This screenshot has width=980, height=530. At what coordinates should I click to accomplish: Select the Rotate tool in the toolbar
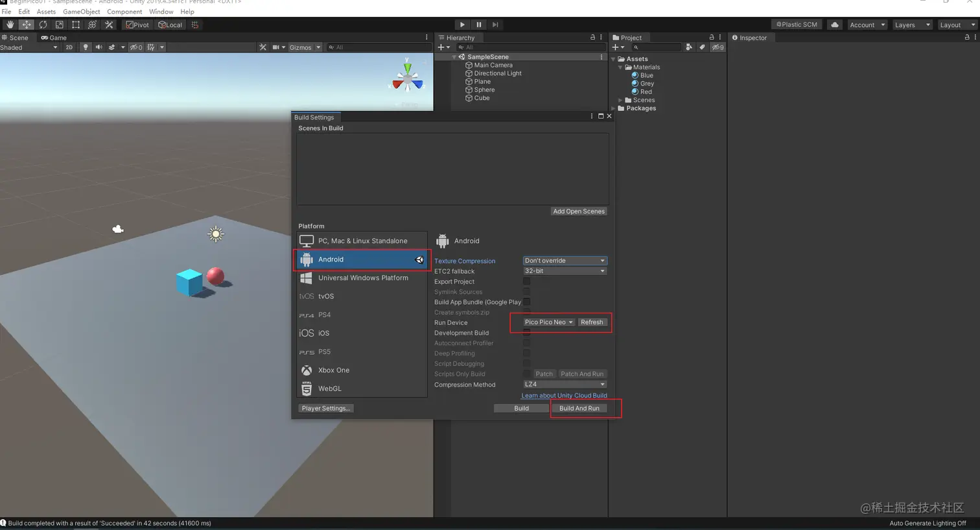point(43,25)
